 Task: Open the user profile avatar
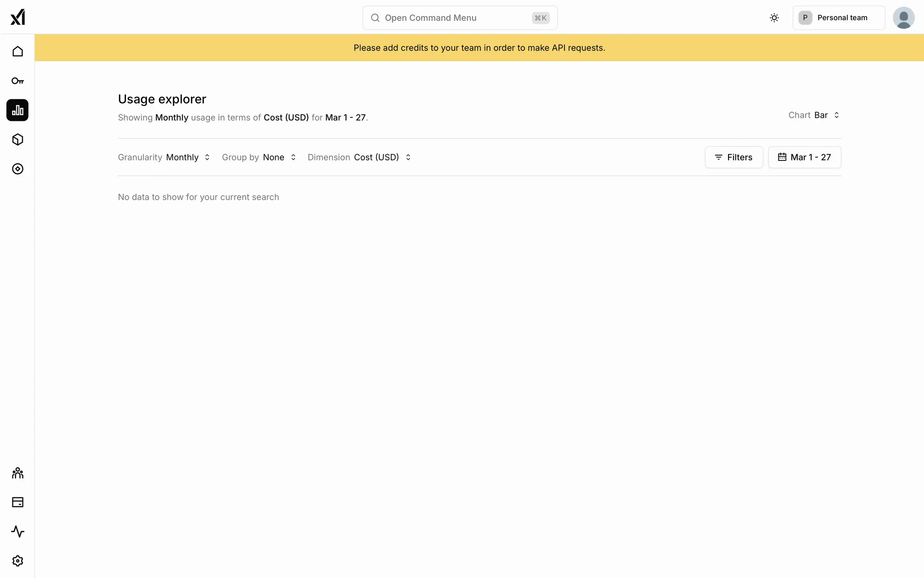tap(903, 18)
